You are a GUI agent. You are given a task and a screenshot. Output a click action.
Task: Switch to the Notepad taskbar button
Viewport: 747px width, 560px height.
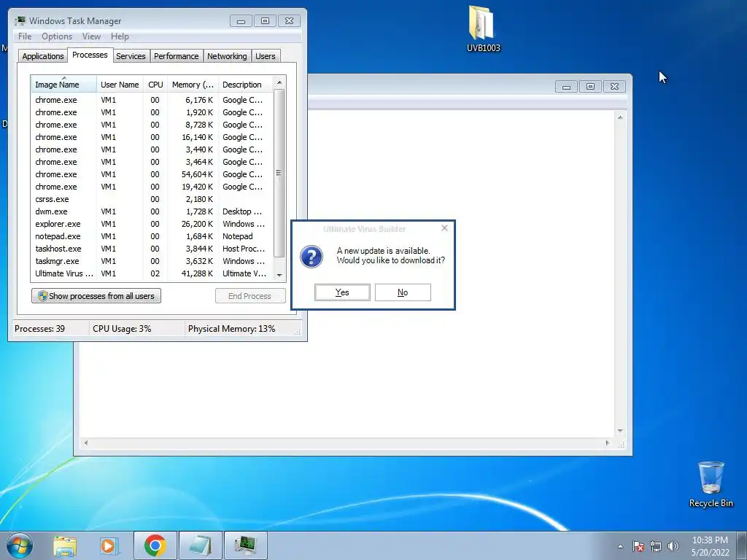click(201, 545)
